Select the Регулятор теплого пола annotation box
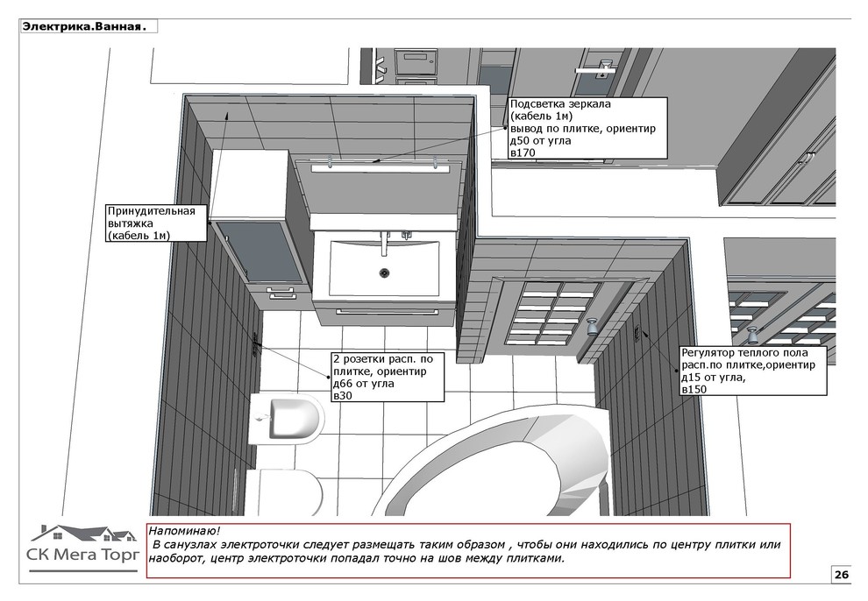Viewport: 868px width, 601px height. tap(752, 371)
